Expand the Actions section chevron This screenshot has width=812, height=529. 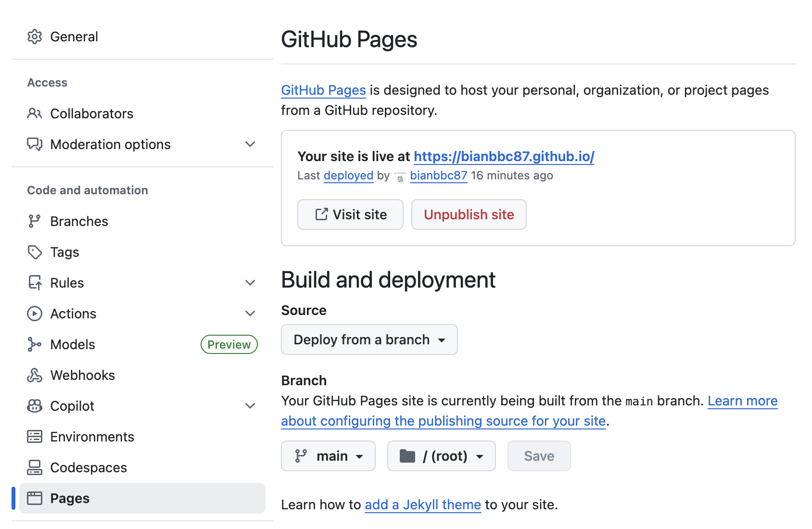(250, 314)
